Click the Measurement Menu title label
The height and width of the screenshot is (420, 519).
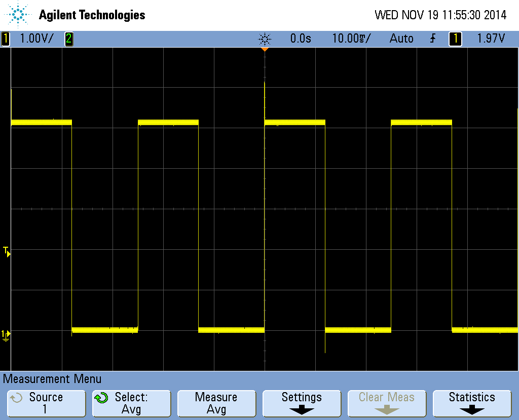click(x=53, y=379)
